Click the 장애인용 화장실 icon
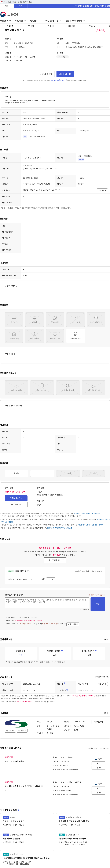The width and height of the screenshot is (110, 868). point(68,388)
